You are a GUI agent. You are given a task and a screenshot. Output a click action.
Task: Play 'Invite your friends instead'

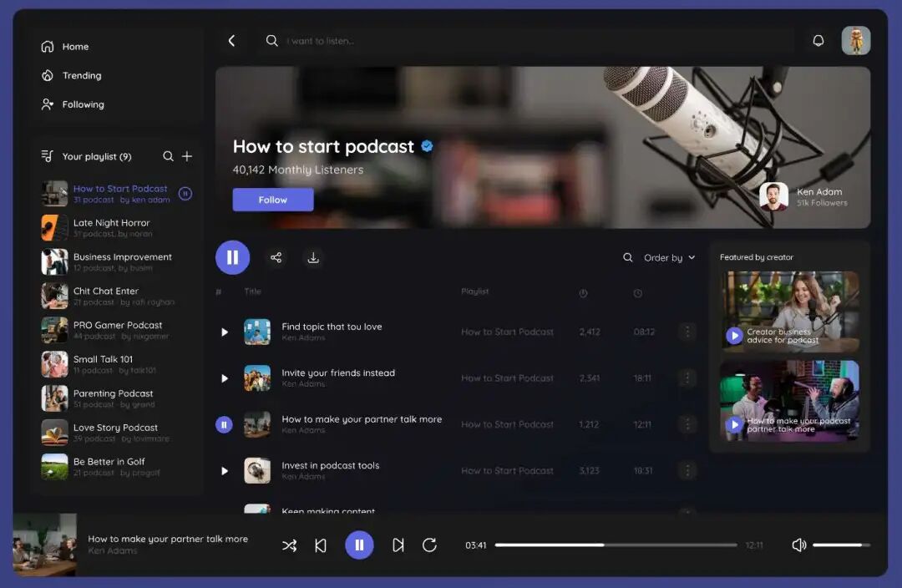tap(225, 378)
